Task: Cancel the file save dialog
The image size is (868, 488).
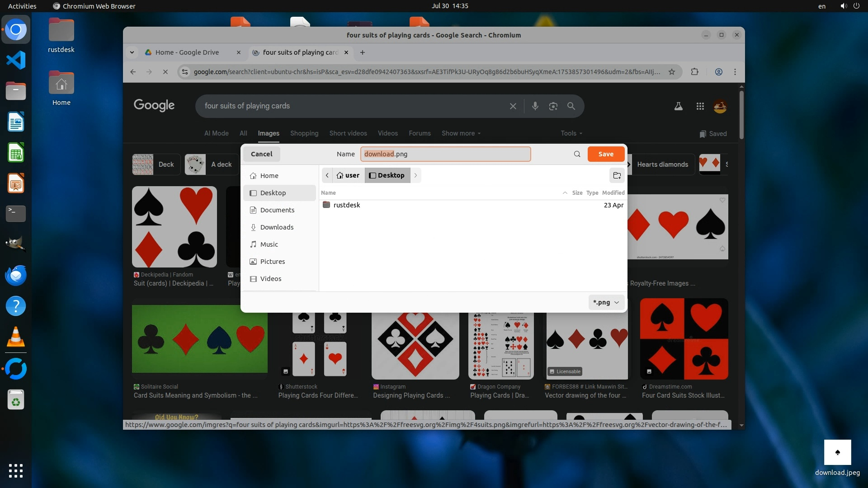Action: point(261,154)
